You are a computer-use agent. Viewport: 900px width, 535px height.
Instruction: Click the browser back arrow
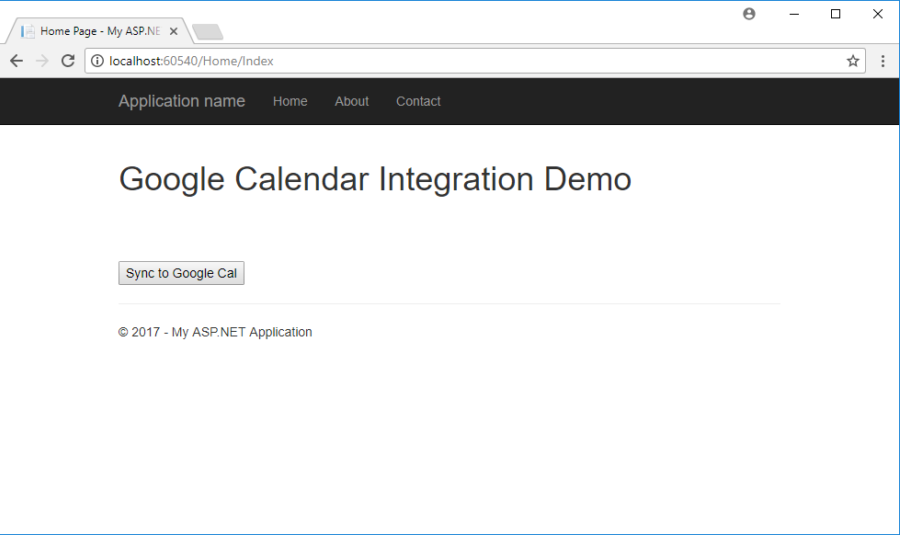(x=17, y=61)
